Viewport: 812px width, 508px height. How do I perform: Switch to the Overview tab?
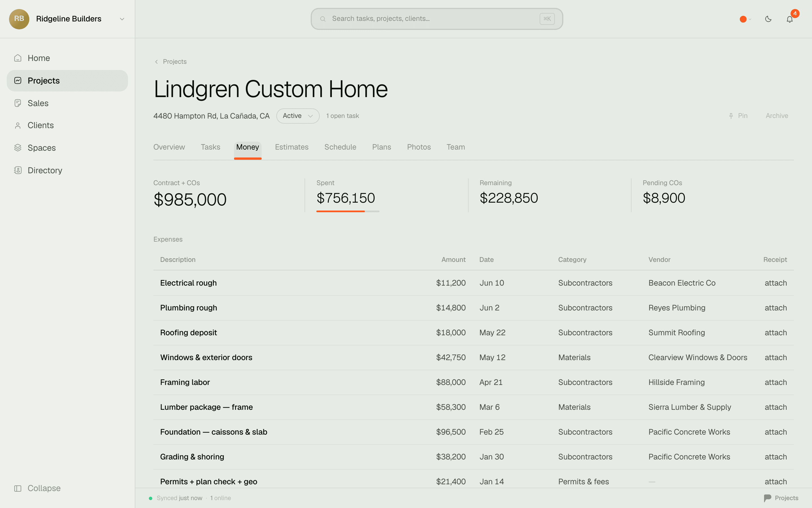169,147
